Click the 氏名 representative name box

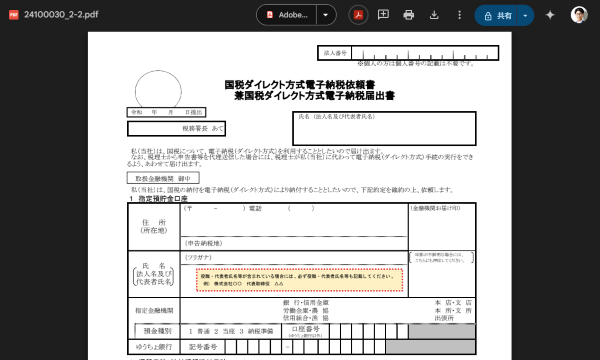tap(384, 129)
